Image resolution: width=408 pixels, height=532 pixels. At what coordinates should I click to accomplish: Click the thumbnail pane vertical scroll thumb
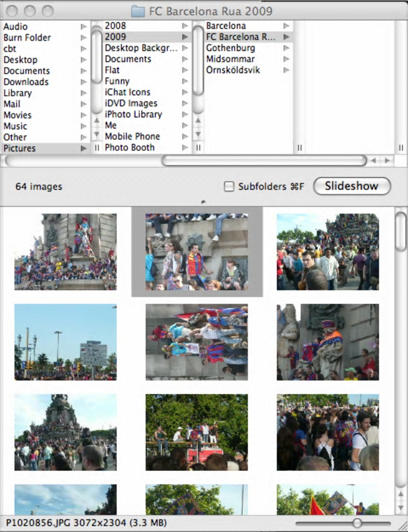[x=401, y=231]
